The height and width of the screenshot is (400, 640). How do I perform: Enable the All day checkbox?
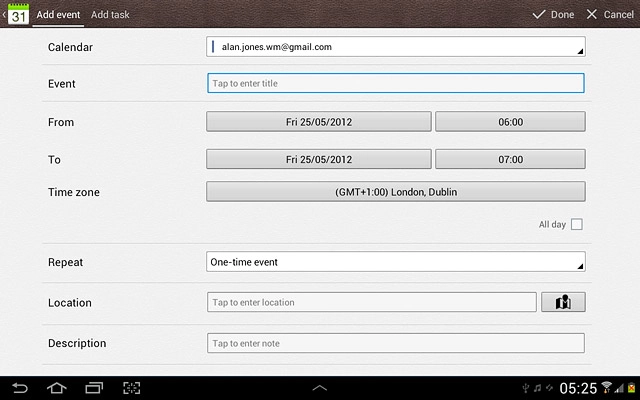click(577, 225)
